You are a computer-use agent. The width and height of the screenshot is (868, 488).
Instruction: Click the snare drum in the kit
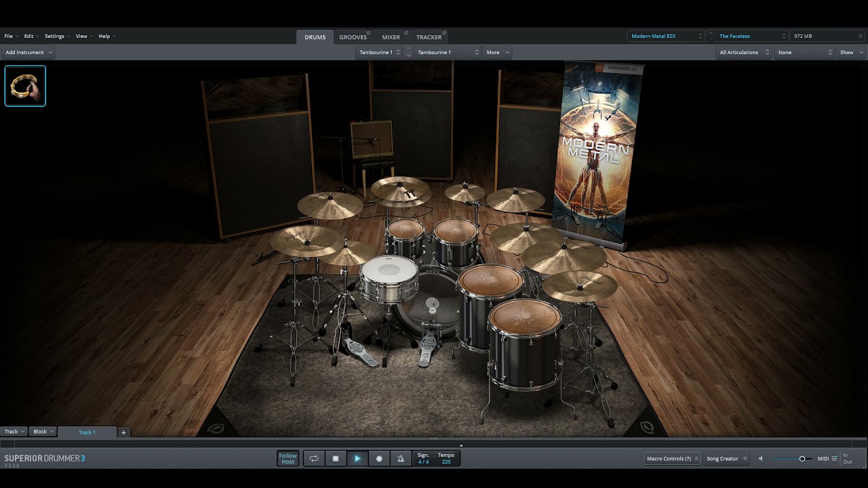click(389, 279)
